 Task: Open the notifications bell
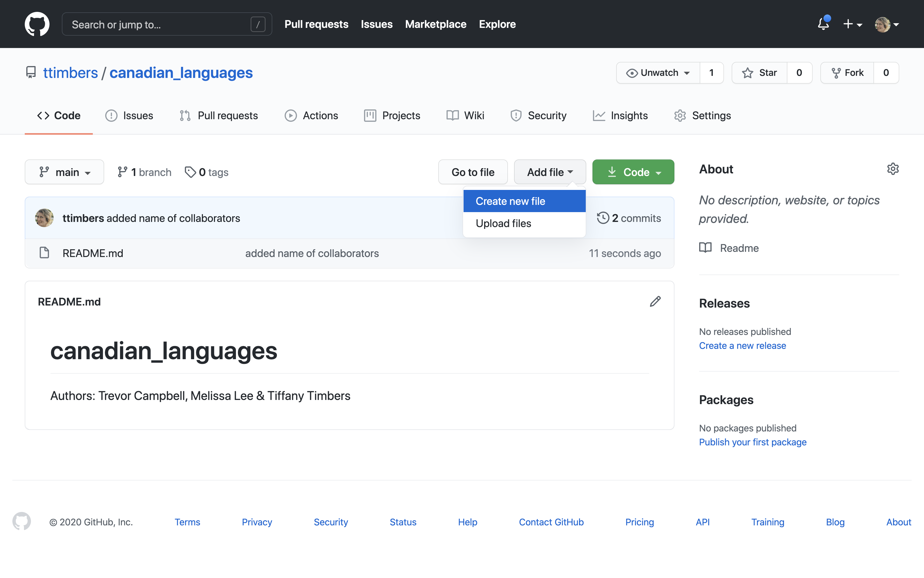coord(823,24)
